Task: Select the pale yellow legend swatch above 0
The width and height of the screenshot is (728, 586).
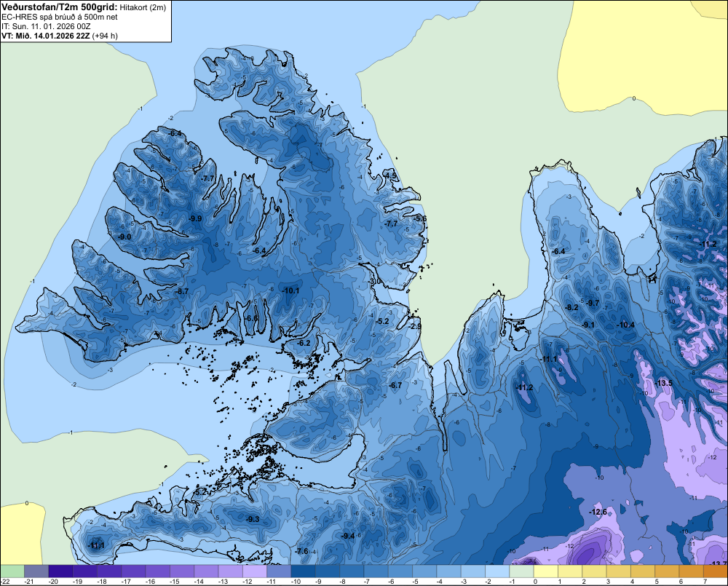Action: coord(546,571)
